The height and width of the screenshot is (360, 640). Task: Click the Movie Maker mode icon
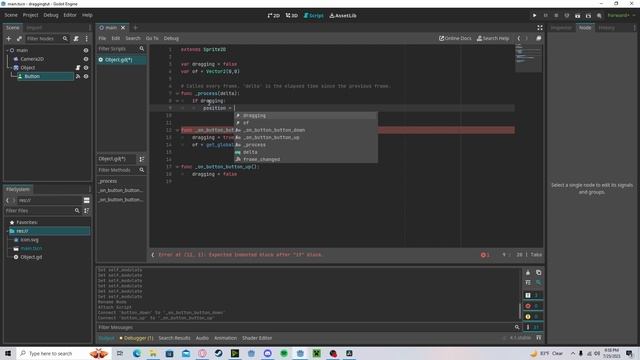[599, 16]
